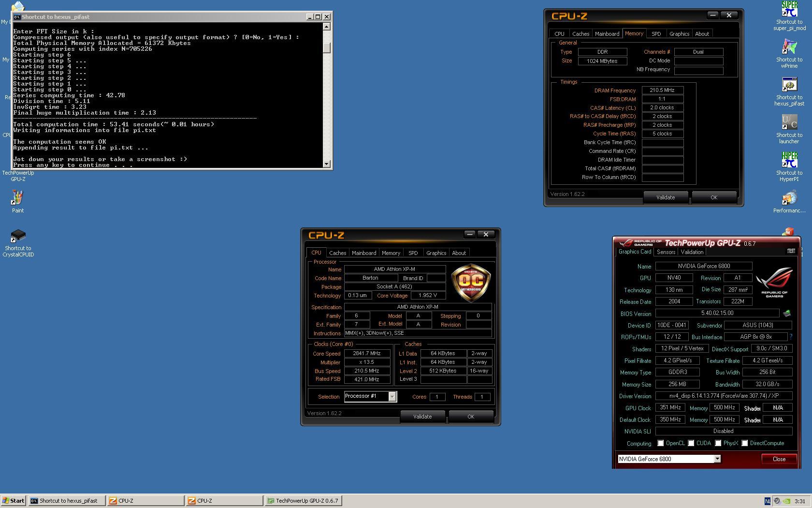Open the Performance shortcut icon on desktop
812x508 pixels.
[x=789, y=198]
